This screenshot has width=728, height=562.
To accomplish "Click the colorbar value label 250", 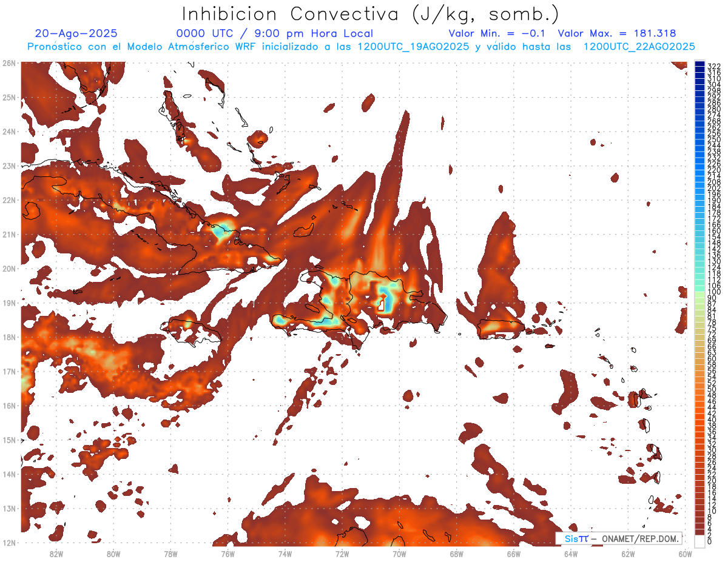I will (713, 139).
